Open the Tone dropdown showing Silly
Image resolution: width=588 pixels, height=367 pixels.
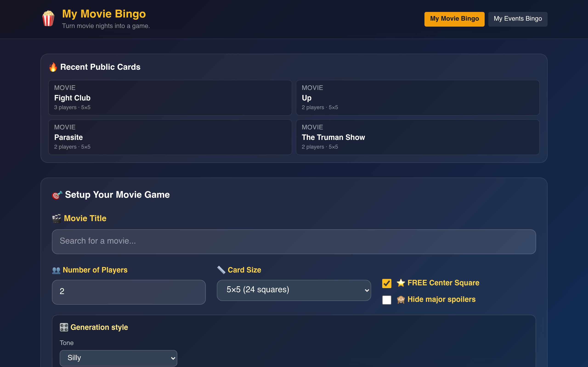point(118,358)
